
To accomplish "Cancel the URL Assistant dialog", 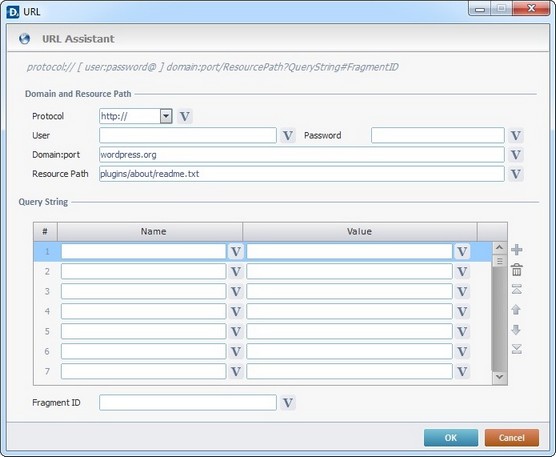I will (x=512, y=438).
